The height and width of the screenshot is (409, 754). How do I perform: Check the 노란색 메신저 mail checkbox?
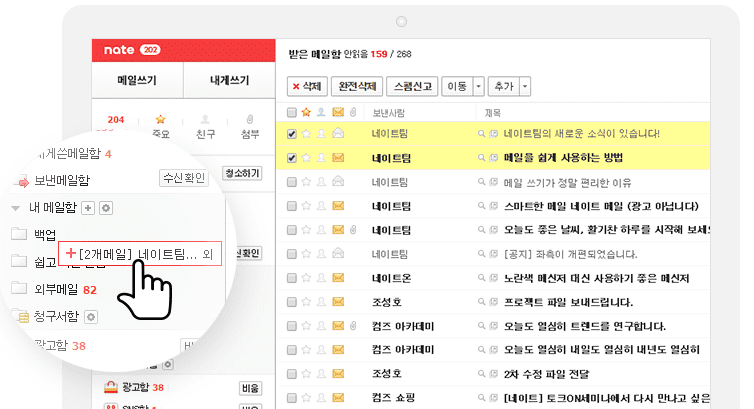pos(291,278)
